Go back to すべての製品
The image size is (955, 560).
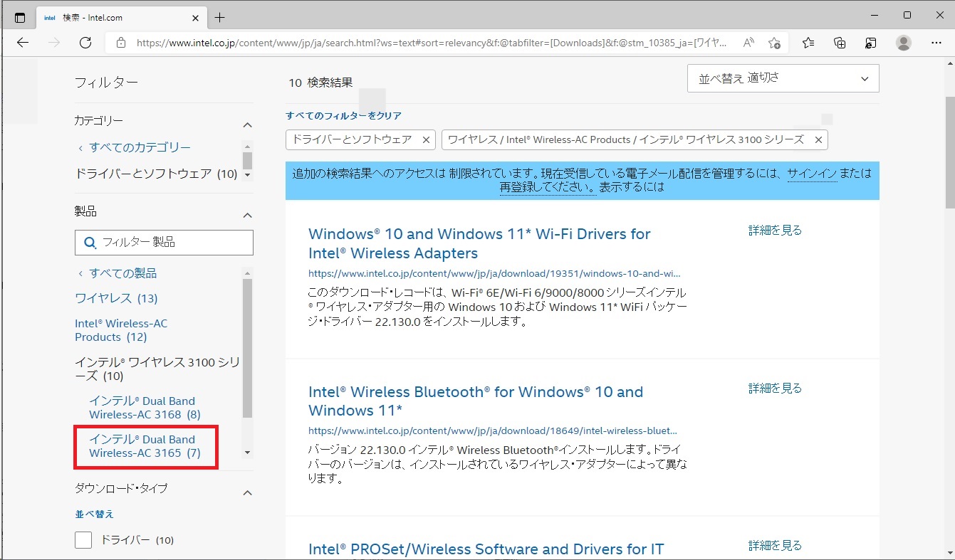[117, 273]
